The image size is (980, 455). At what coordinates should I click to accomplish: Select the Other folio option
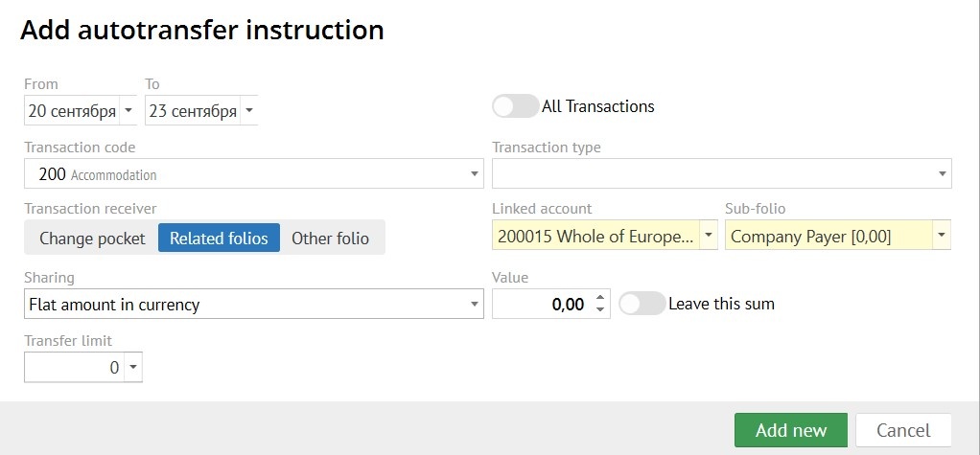[330, 239]
